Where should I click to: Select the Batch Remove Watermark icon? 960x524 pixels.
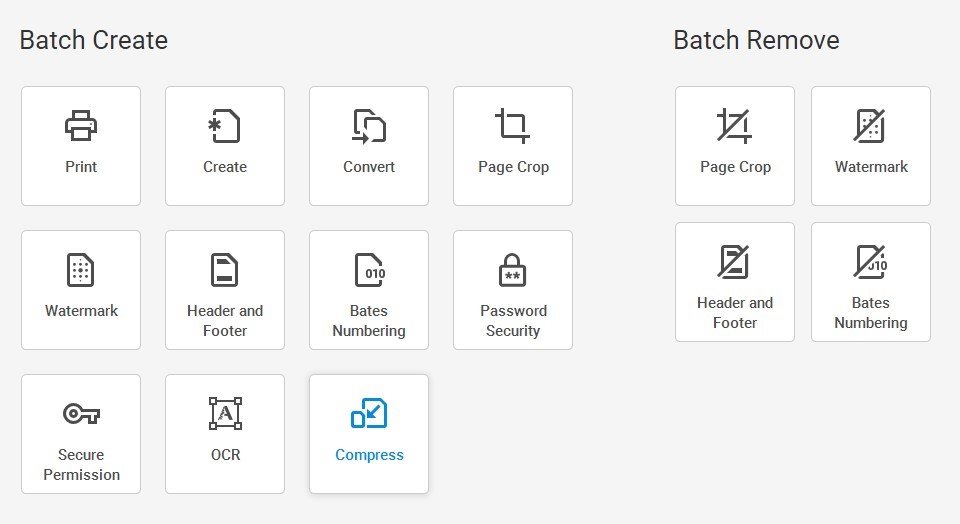871,126
